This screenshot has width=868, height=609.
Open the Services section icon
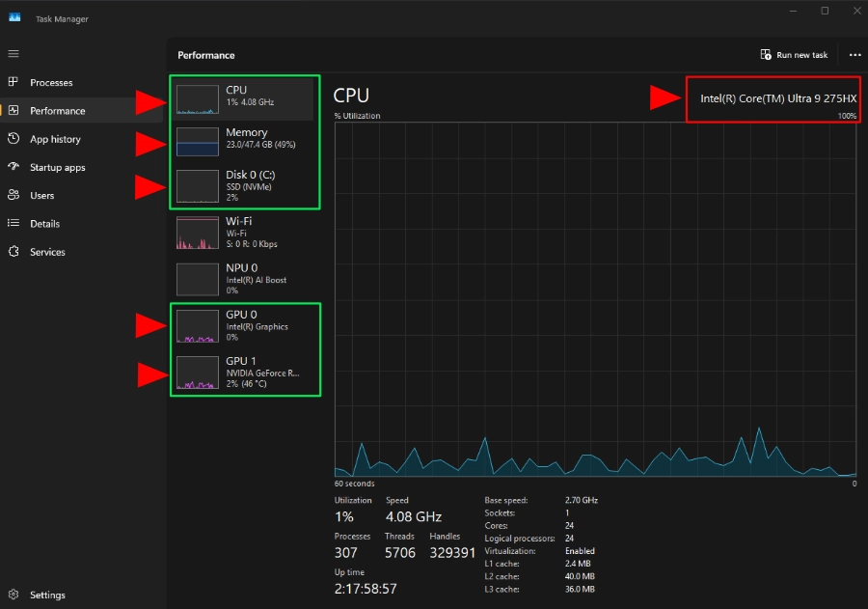[14, 251]
